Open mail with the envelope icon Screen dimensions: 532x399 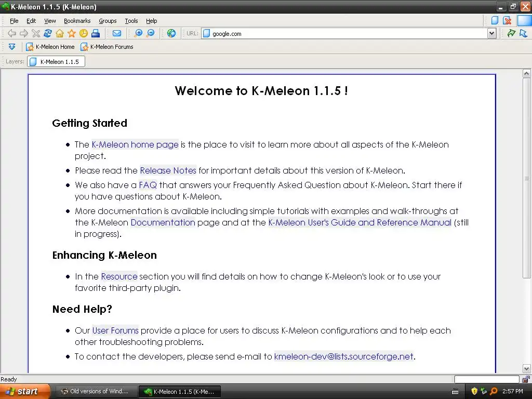(x=117, y=33)
